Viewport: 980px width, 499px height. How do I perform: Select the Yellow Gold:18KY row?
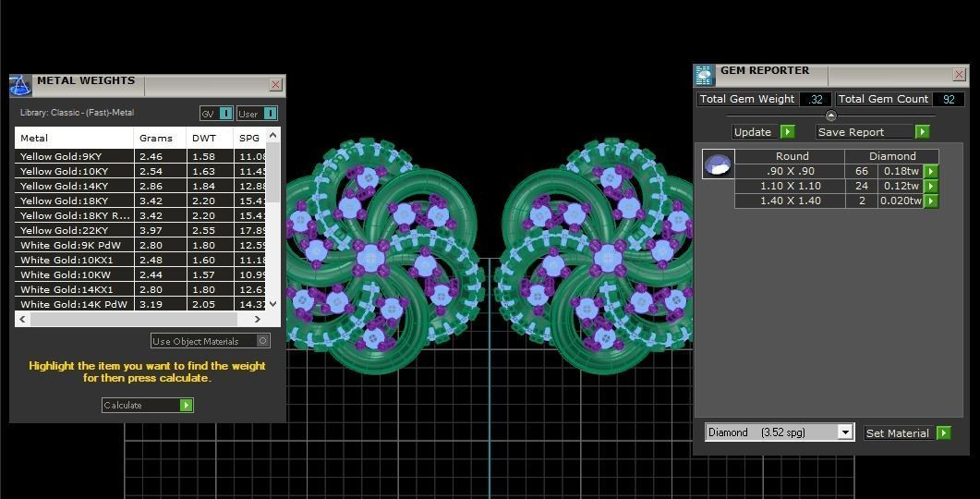point(140,201)
